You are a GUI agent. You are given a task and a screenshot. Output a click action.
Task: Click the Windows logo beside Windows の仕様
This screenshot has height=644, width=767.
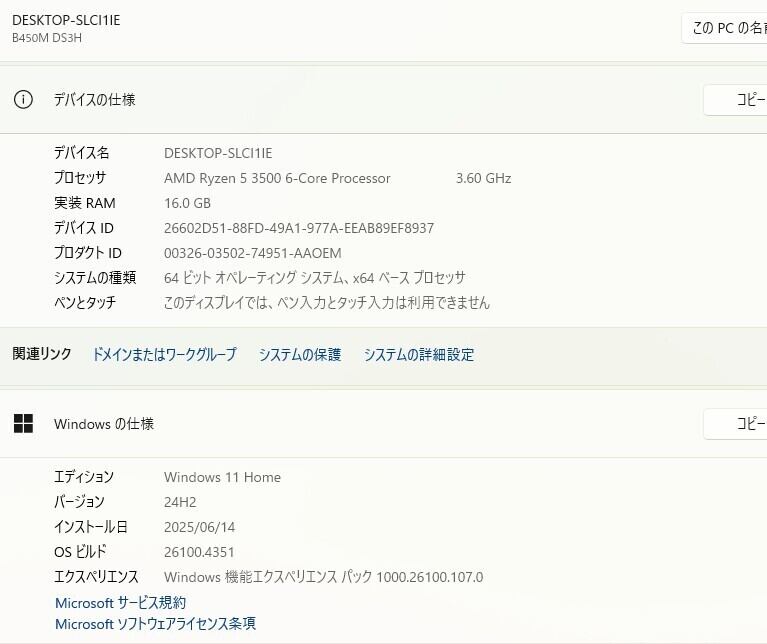tap(23, 423)
